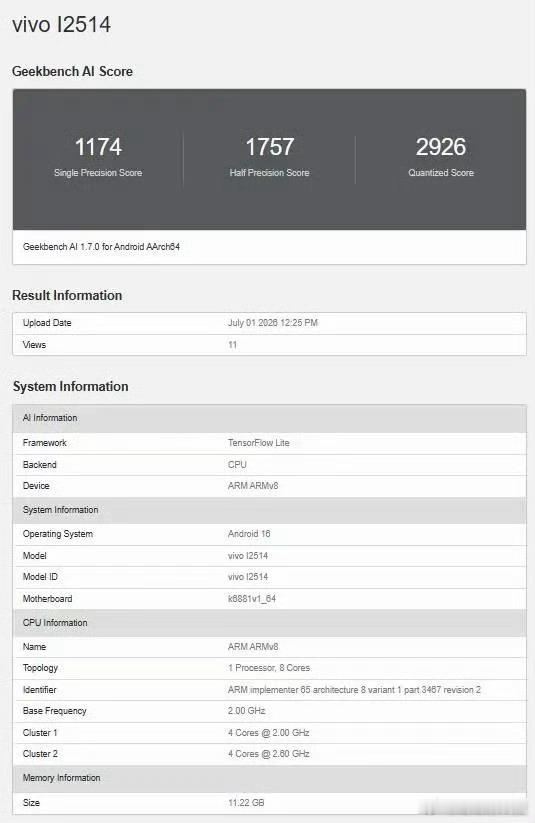Image resolution: width=535 pixels, height=823 pixels.
Task: Click the 'Operating System' row label
Action: tap(58, 534)
